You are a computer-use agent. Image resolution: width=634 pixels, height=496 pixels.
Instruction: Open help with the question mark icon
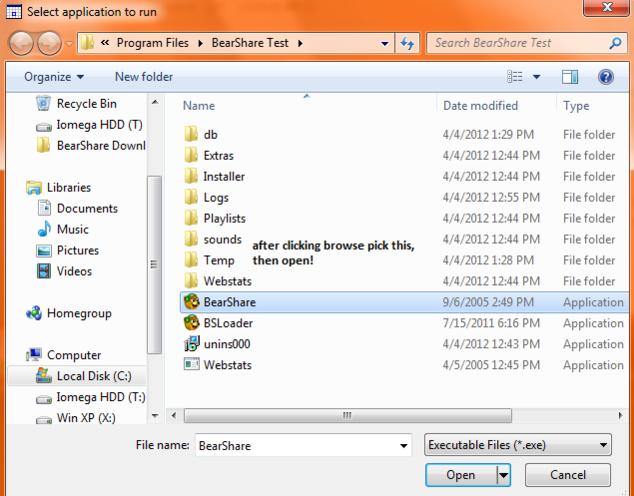[x=606, y=77]
